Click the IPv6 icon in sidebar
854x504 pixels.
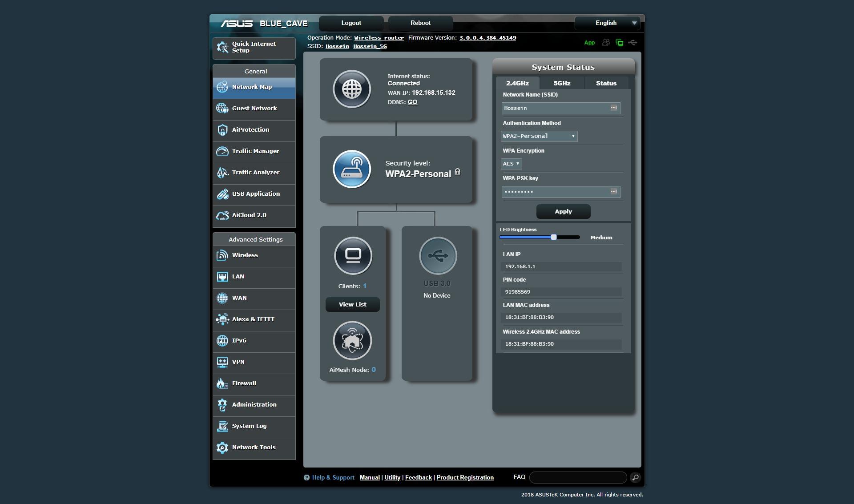coord(222,340)
